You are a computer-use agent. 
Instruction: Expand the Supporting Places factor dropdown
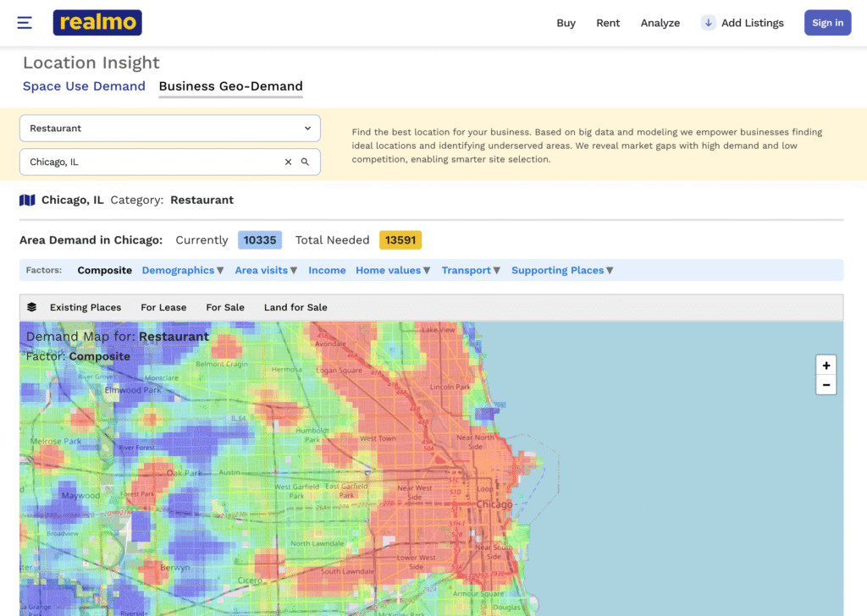pyautogui.click(x=562, y=271)
